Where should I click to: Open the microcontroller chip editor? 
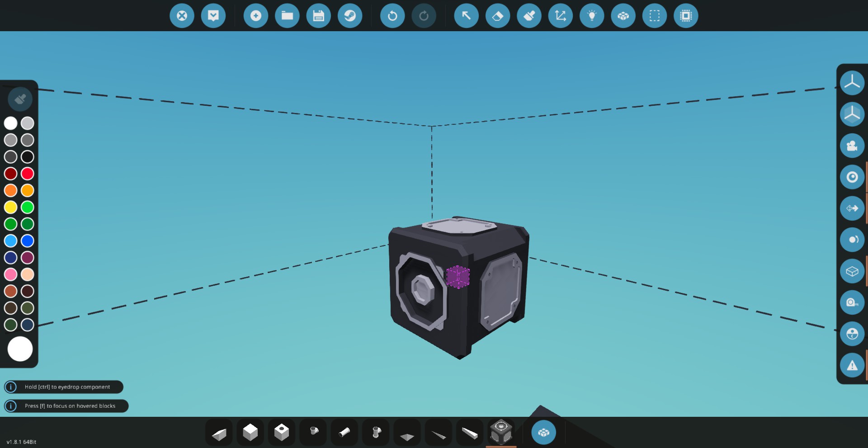pyautogui.click(x=686, y=16)
